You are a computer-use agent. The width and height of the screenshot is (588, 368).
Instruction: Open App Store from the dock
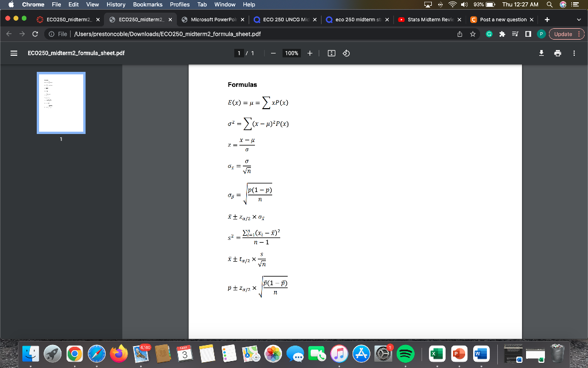click(361, 354)
